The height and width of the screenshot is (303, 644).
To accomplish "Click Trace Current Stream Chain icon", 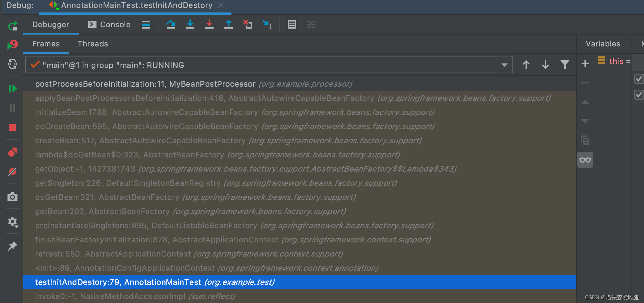I will (x=311, y=25).
